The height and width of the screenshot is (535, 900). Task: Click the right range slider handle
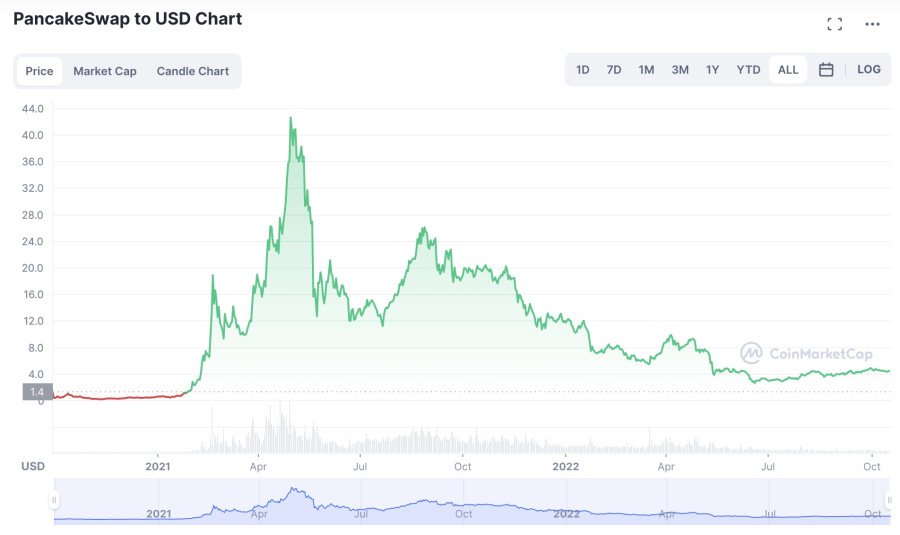coord(888,500)
